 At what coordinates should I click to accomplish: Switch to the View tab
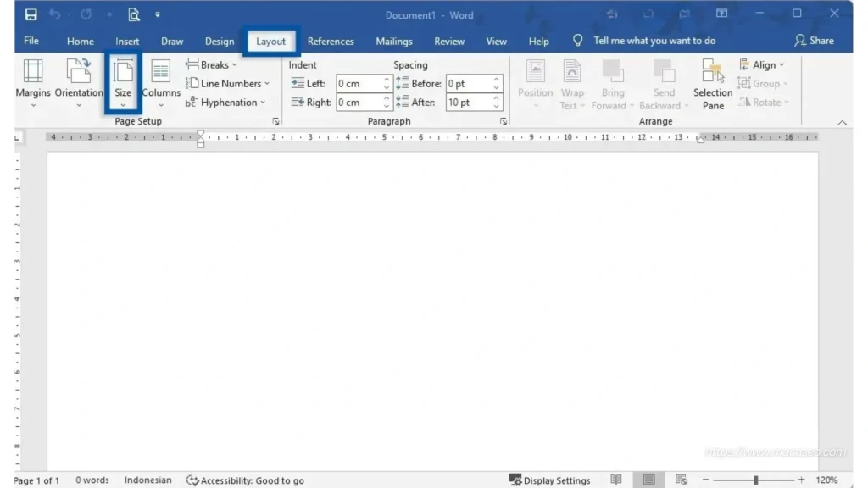pyautogui.click(x=497, y=42)
